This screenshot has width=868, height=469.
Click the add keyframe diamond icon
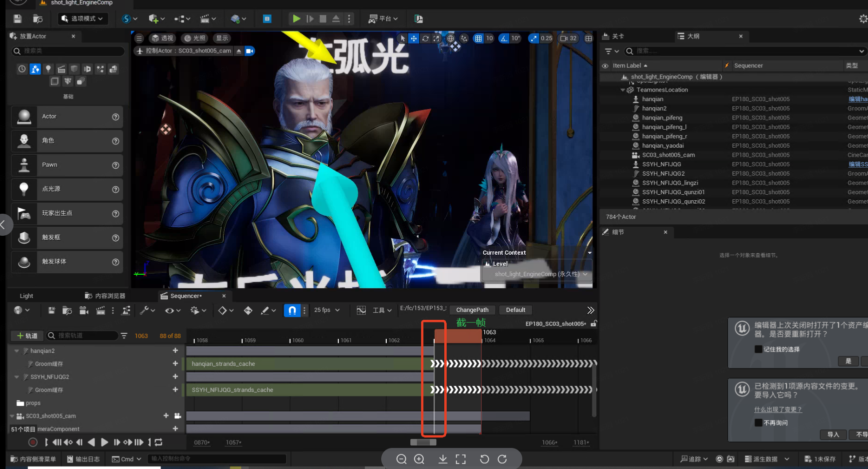[x=223, y=310]
